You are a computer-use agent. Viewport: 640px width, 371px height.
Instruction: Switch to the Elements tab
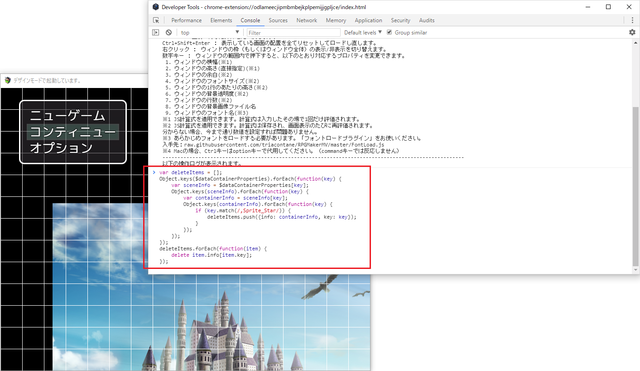point(221,20)
